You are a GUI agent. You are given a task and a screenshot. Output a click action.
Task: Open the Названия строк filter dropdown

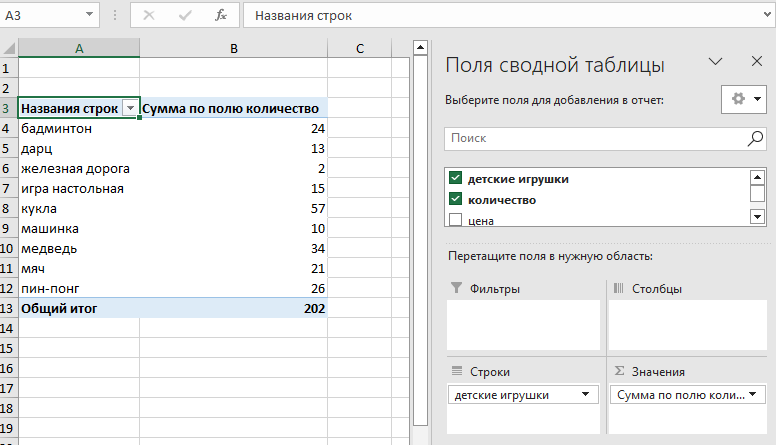coord(129,108)
